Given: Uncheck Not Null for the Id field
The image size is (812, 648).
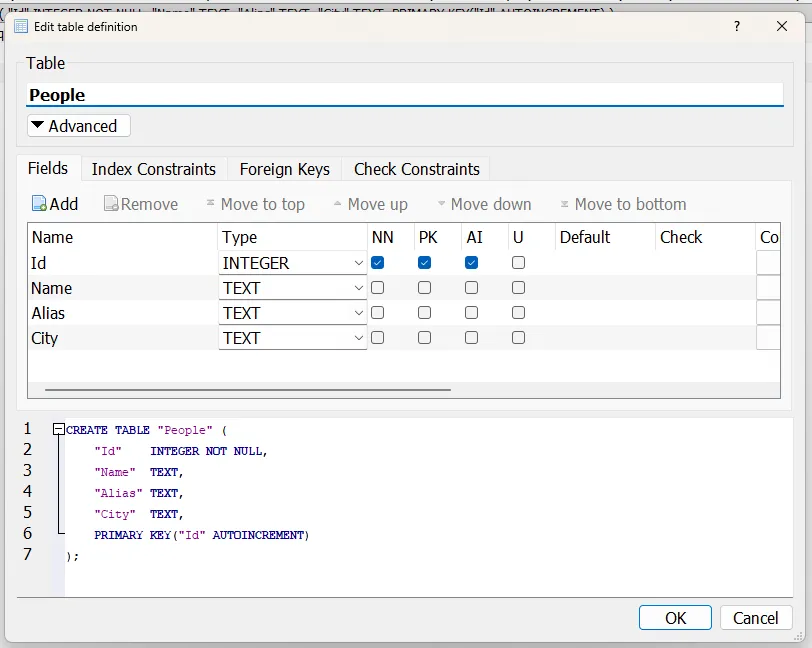Looking at the screenshot, I should (378, 263).
